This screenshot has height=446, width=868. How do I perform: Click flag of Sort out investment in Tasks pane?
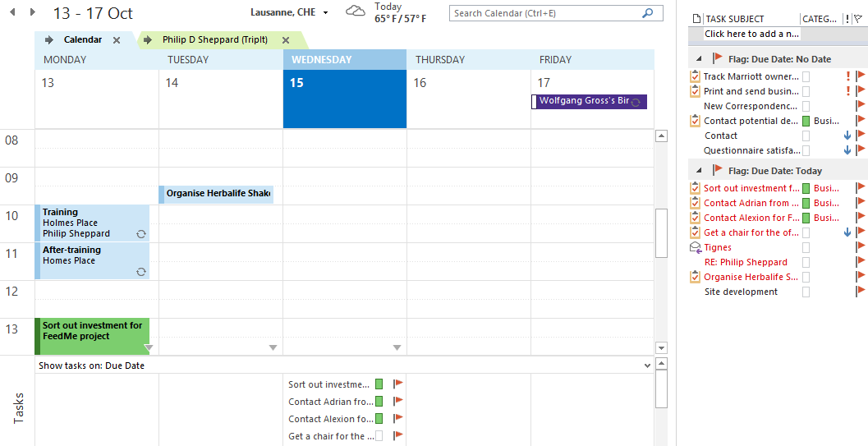pos(398,384)
